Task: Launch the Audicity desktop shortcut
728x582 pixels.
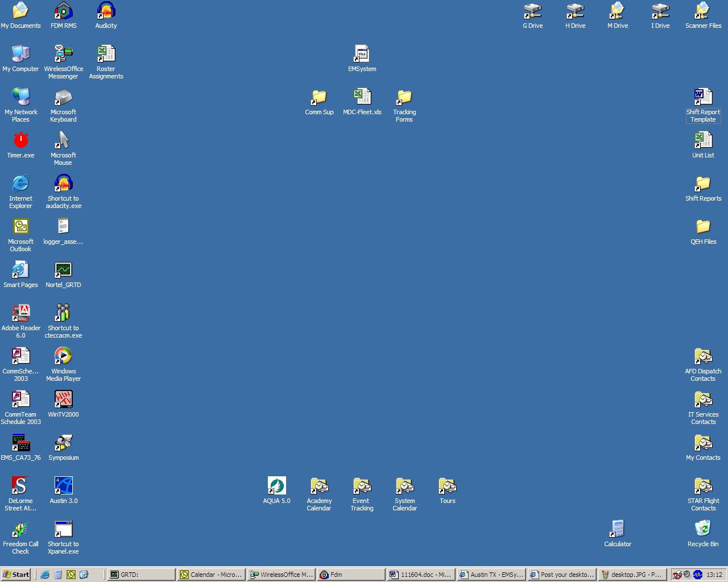Action: [x=106, y=15]
